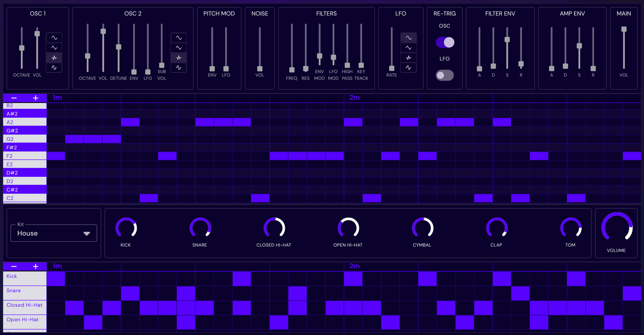Click the Kit dropdown arrow
Viewport: 644px width, 335px height.
87,234
